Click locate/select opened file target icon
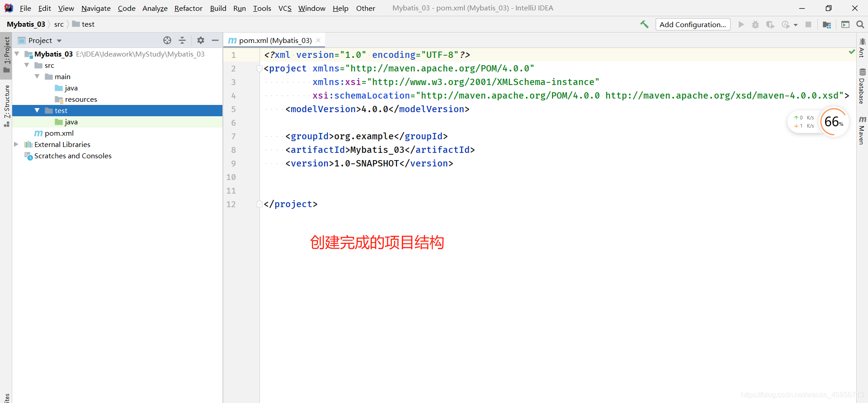This screenshot has height=403, width=868. pyautogui.click(x=167, y=40)
